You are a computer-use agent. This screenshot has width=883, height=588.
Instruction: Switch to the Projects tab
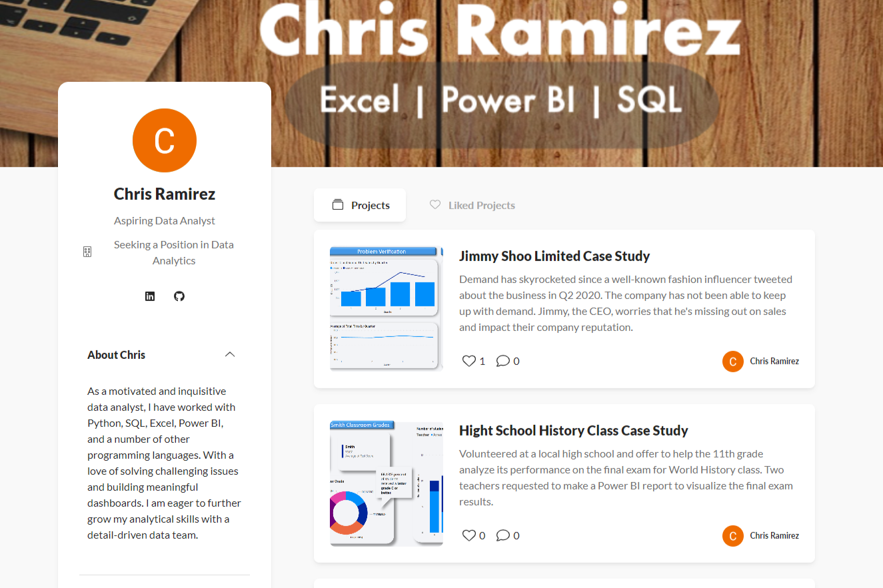point(360,205)
